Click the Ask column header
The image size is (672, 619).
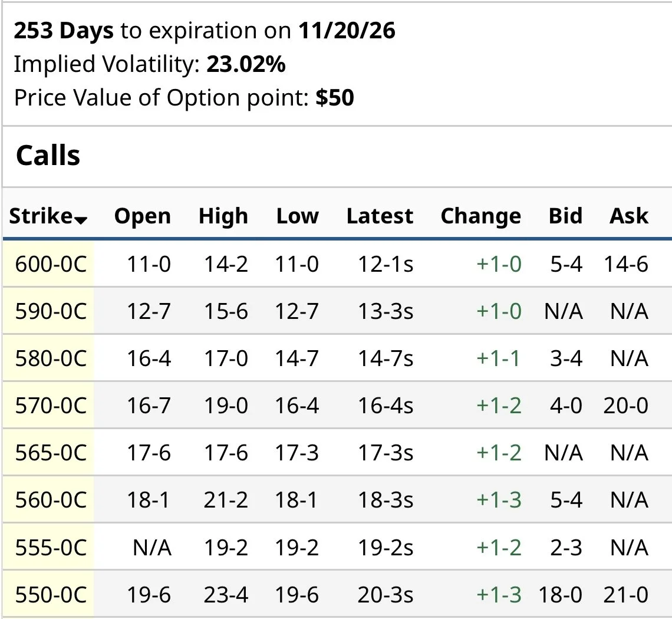(x=629, y=216)
